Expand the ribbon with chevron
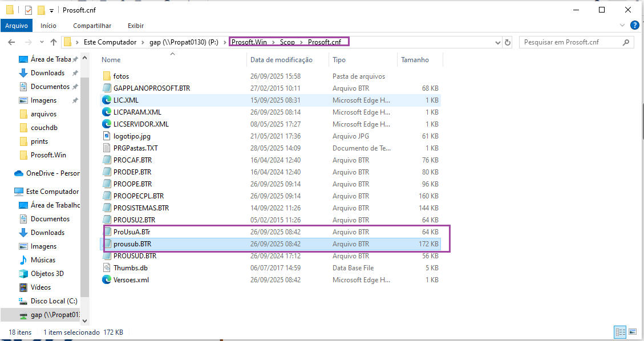Image resolution: width=644 pixels, height=341 pixels. 622,26
